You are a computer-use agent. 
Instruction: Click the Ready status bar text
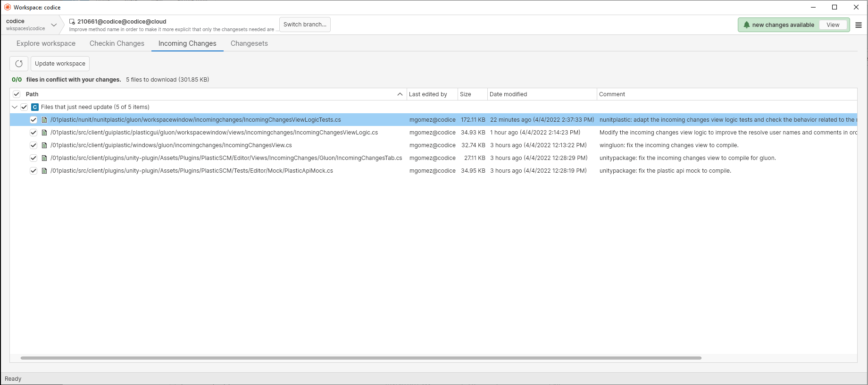click(13, 379)
